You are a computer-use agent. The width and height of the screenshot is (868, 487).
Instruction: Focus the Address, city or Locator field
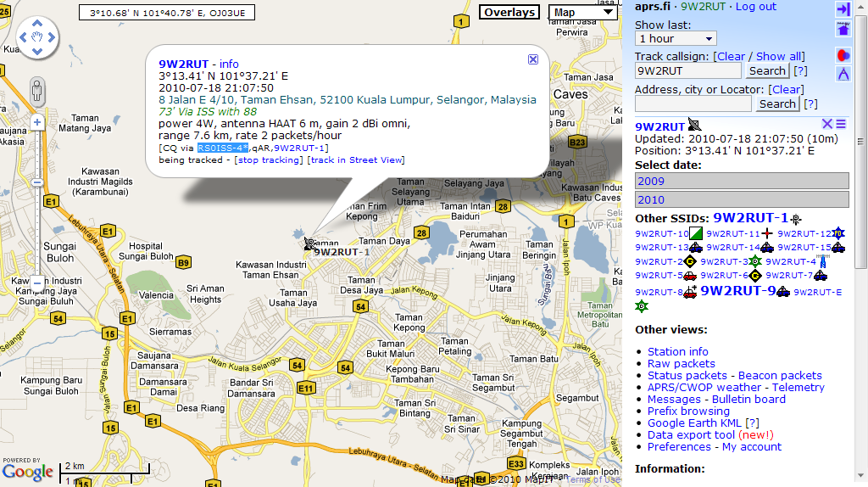[693, 104]
